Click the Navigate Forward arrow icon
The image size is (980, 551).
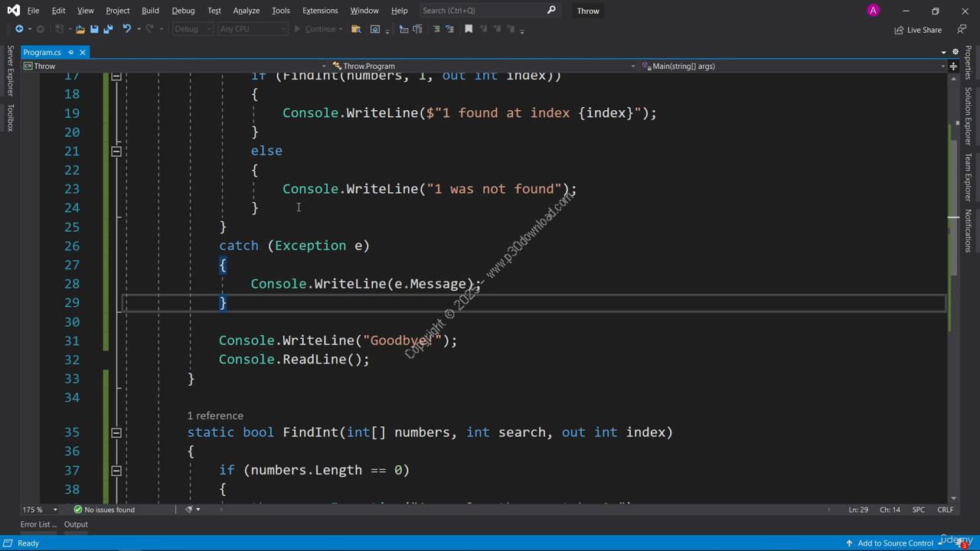point(40,29)
